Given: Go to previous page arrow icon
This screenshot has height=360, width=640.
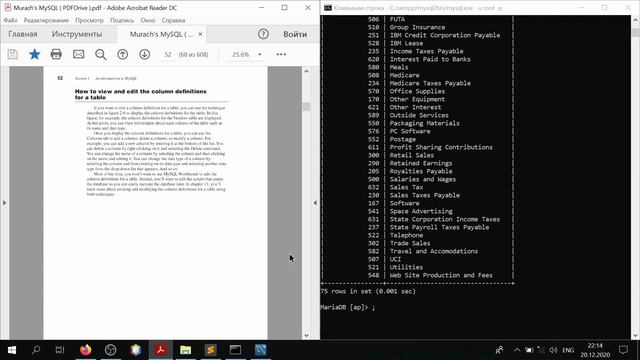Looking at the screenshot, I should 122,54.
